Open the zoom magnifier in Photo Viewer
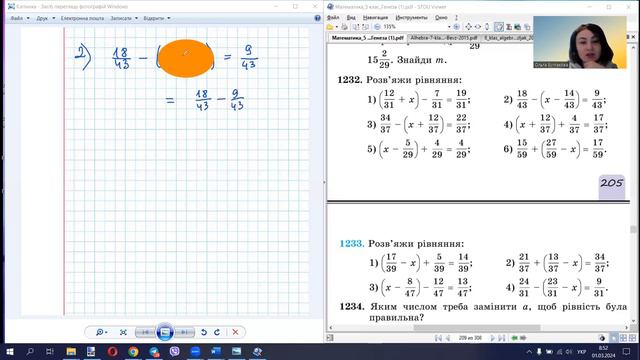This screenshot has height=360, width=640. tap(101, 332)
